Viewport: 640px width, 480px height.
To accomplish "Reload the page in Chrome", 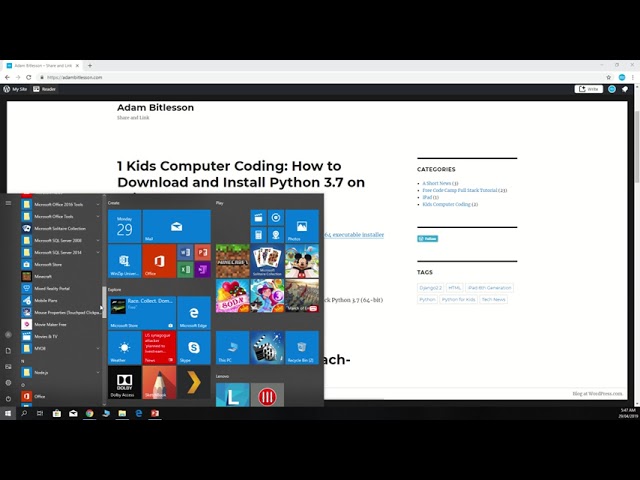I will (x=29, y=77).
